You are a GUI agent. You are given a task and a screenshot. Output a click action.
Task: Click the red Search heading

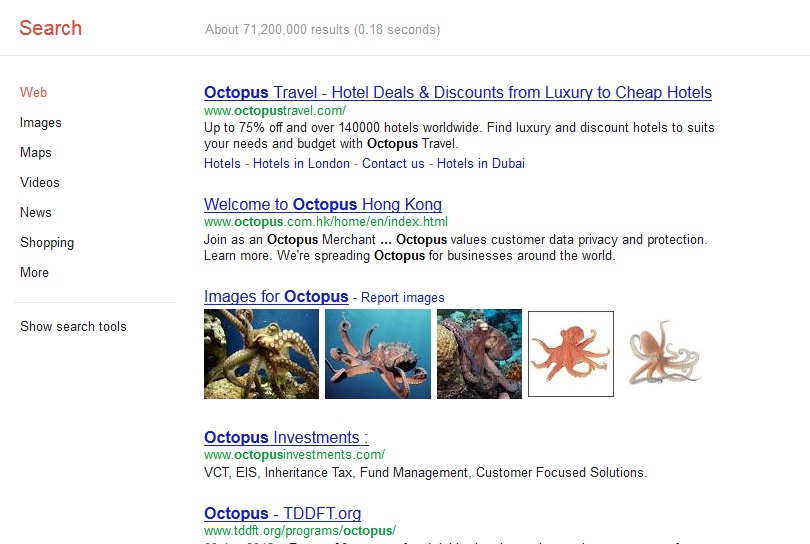pyautogui.click(x=51, y=28)
